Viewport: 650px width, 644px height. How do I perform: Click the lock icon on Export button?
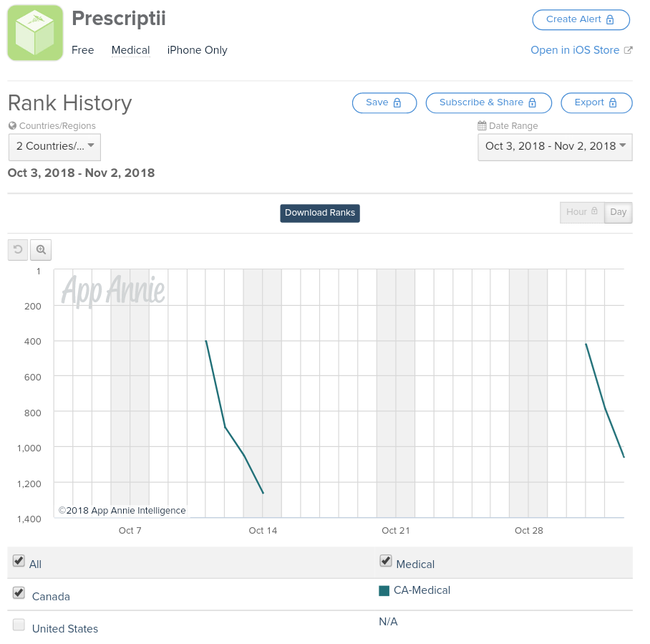click(x=613, y=103)
